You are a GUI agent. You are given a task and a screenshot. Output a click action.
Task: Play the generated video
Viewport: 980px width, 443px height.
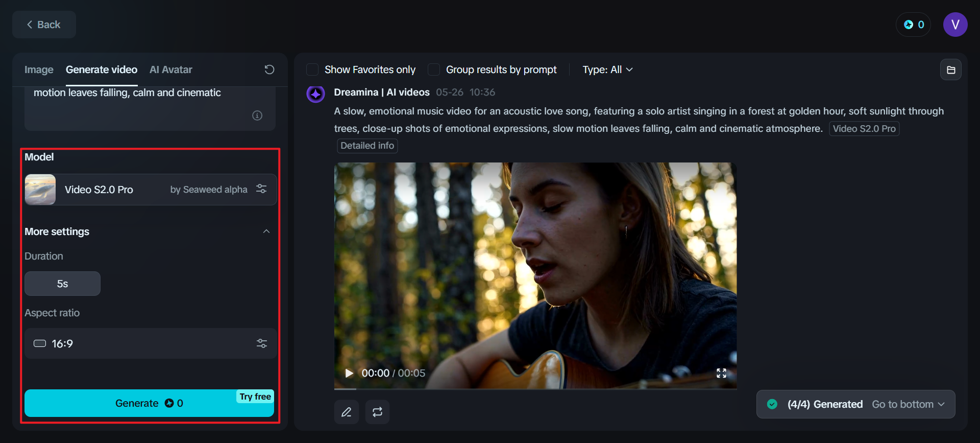[349, 374]
